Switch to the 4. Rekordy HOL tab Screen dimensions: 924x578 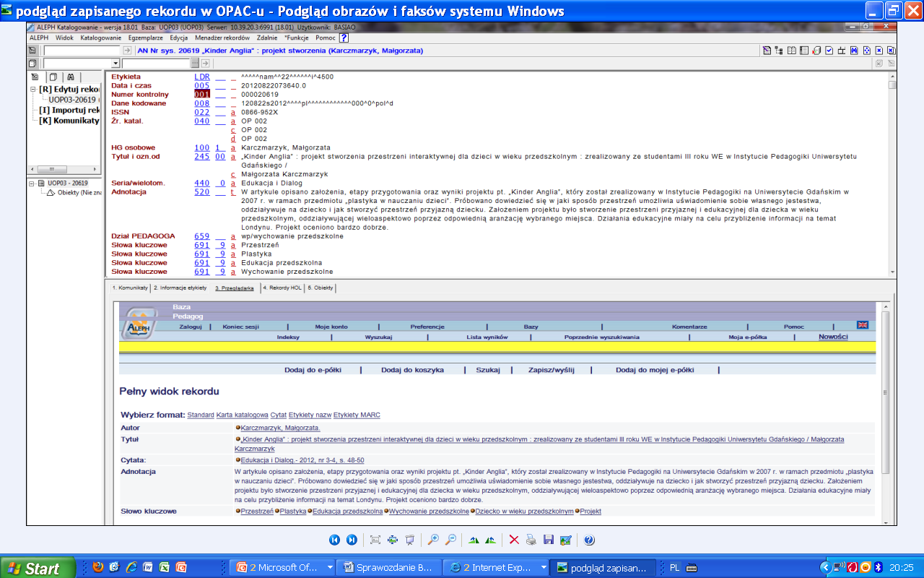pos(282,288)
